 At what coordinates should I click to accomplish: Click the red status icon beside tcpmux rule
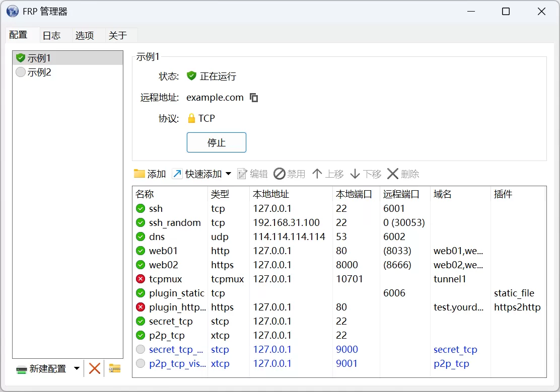pyautogui.click(x=140, y=279)
